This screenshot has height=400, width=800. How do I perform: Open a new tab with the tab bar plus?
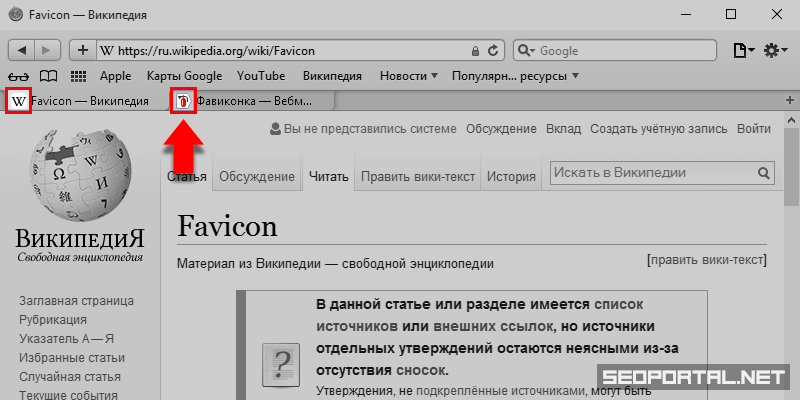point(790,100)
